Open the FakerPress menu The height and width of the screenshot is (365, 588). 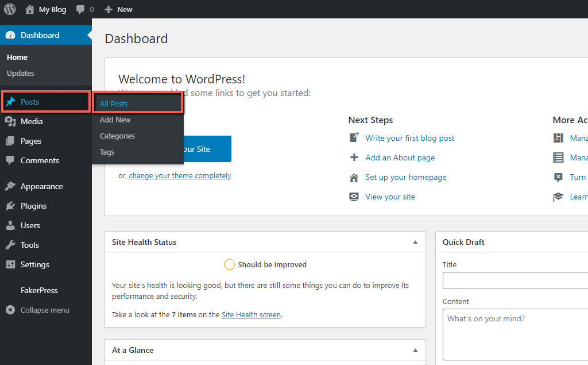coord(39,290)
